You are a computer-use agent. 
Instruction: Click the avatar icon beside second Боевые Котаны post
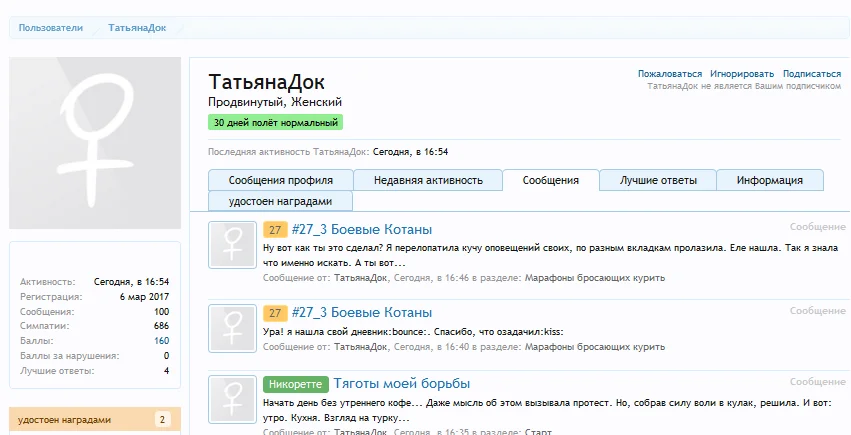point(233,328)
